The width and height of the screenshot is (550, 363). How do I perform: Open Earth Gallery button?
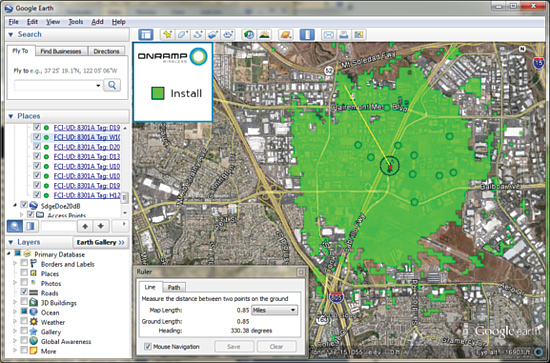(100, 242)
